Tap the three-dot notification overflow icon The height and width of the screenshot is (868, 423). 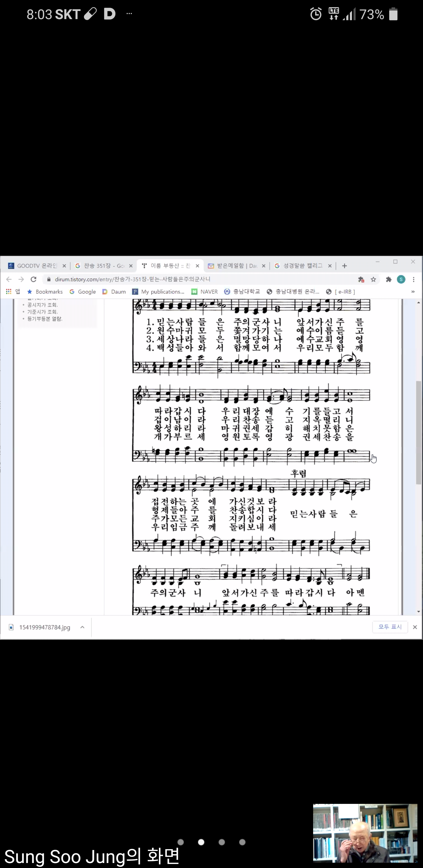tap(129, 14)
